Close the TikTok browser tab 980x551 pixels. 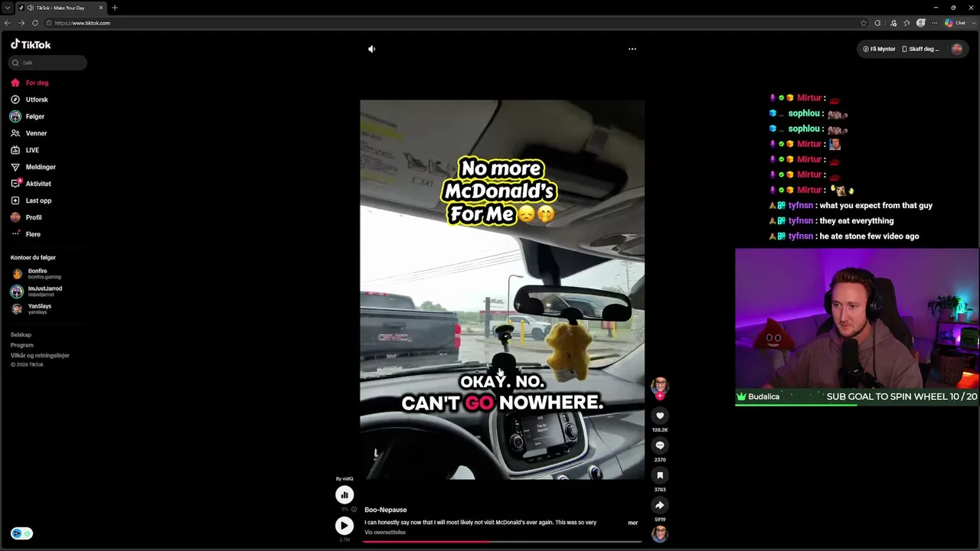tap(101, 8)
